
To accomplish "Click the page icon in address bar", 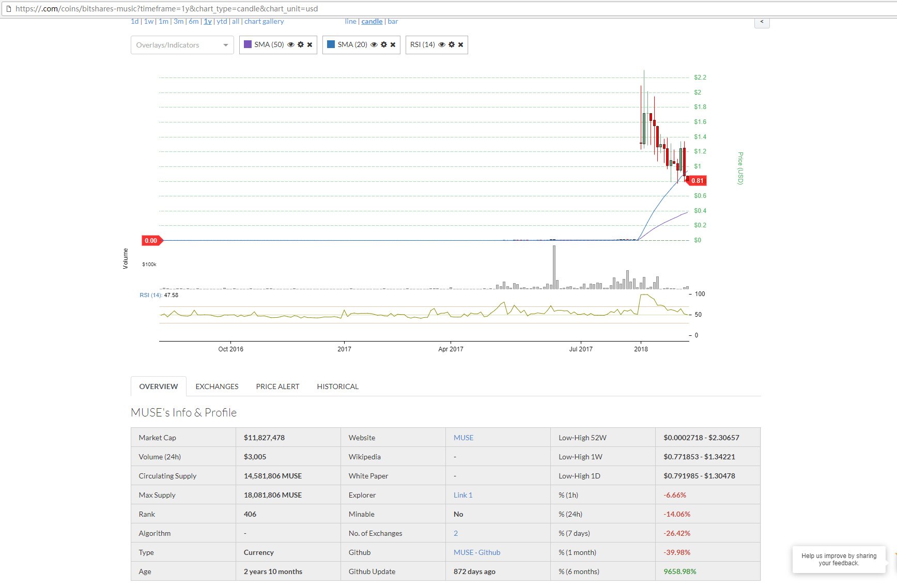I will (8, 9).
